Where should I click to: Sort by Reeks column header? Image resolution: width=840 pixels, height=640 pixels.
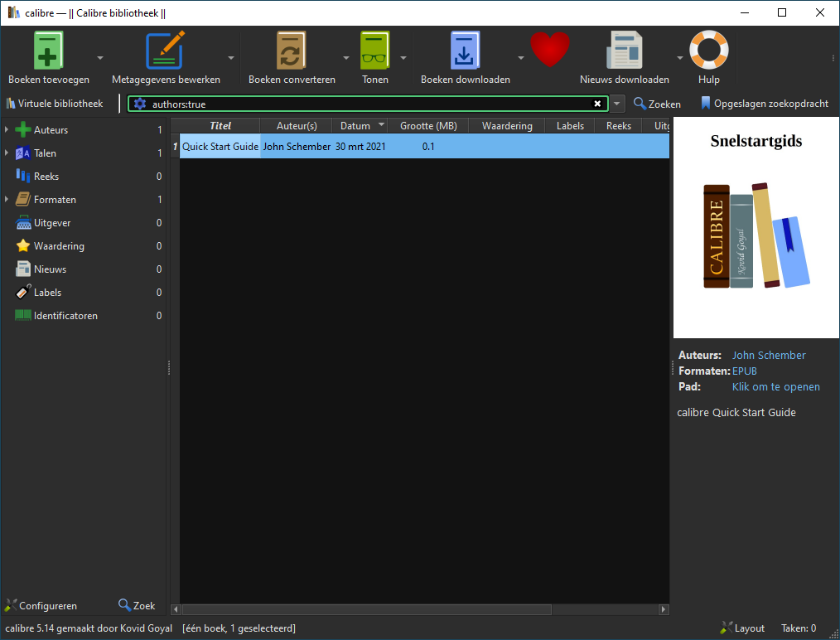coord(619,125)
